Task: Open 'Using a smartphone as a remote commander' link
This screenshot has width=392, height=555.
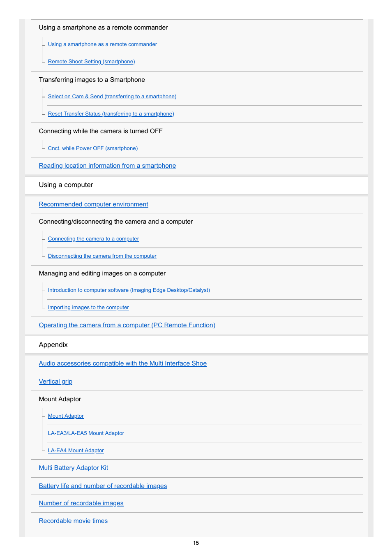Action: click(102, 44)
